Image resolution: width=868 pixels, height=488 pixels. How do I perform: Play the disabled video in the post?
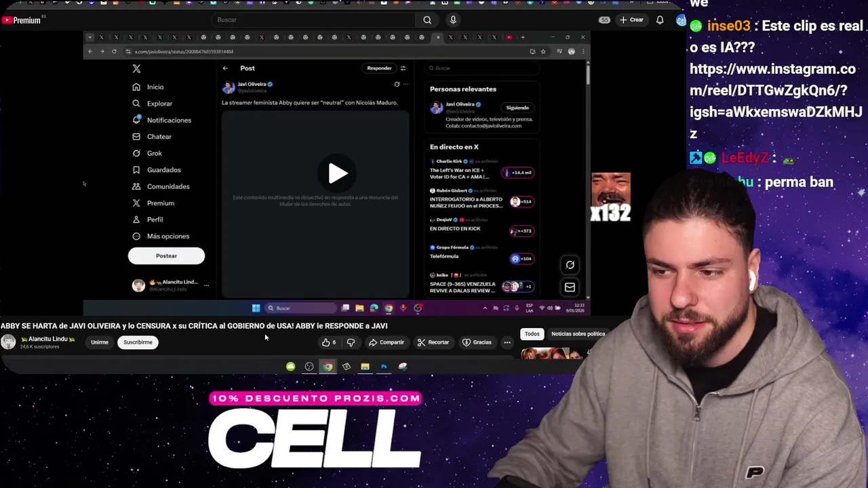click(338, 174)
